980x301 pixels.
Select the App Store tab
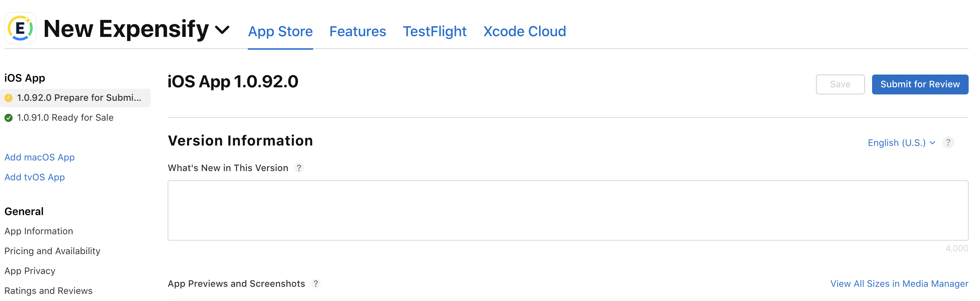click(281, 31)
